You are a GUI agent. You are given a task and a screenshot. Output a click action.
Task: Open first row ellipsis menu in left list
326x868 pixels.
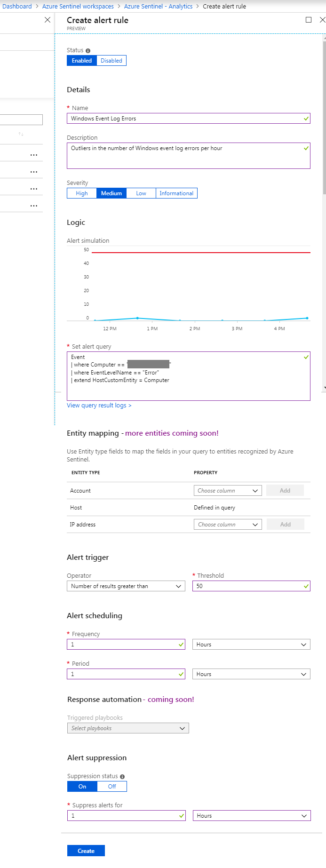[x=34, y=155]
